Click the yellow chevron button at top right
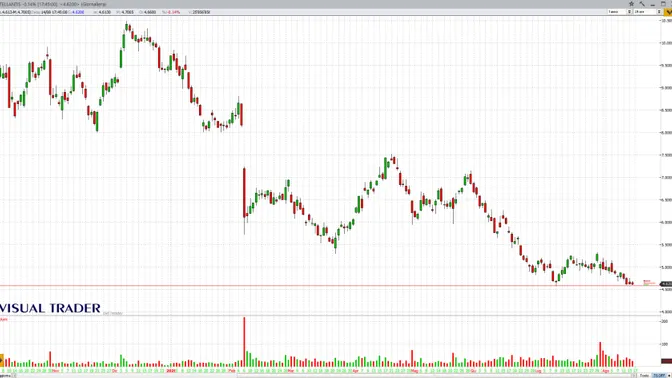672x378 pixels. 668,12
